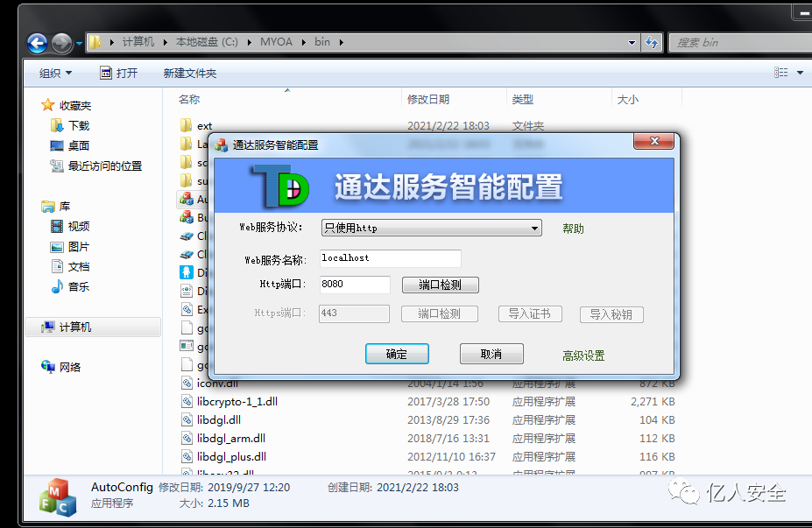Open the 音乐 library
This screenshot has width=812, height=528.
(x=70, y=287)
